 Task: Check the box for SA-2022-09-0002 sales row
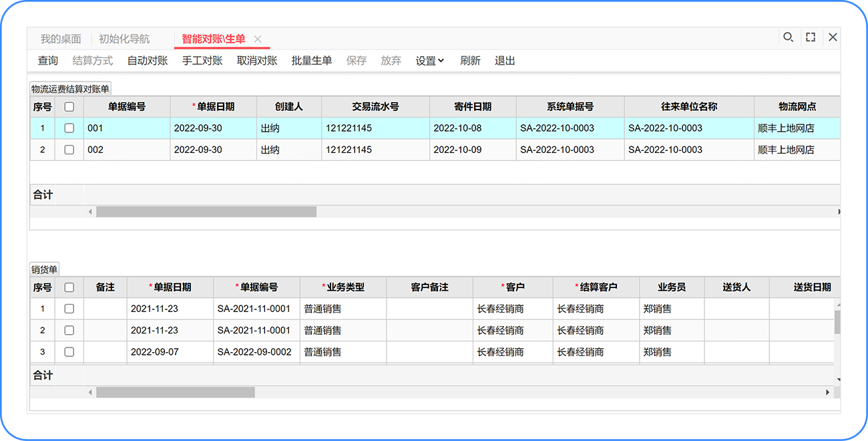(x=69, y=351)
